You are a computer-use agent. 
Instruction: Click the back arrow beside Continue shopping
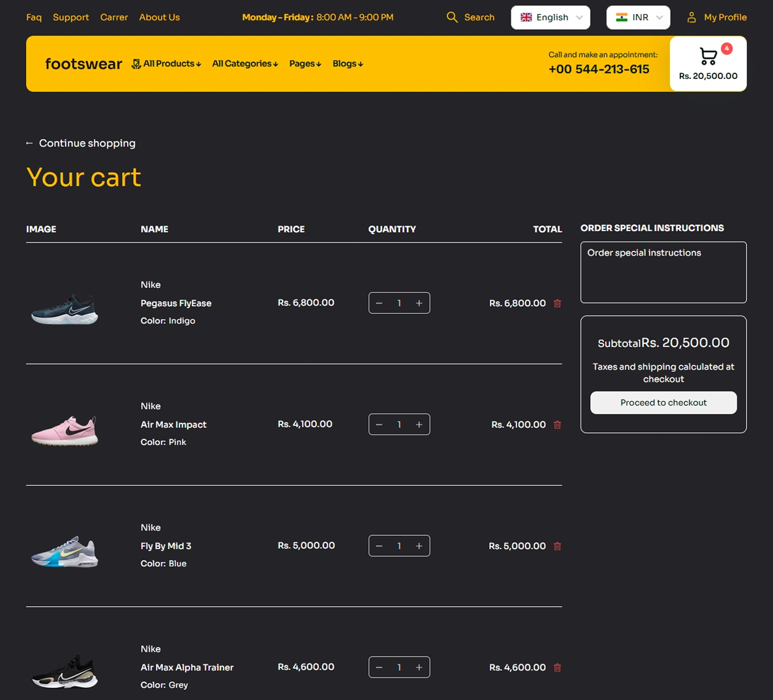tap(29, 143)
